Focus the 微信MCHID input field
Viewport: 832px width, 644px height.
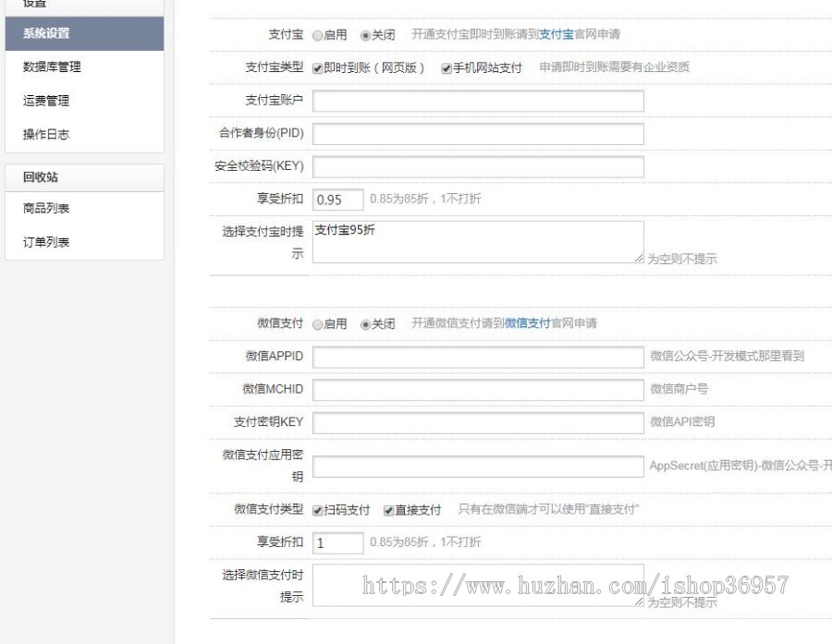coord(478,390)
